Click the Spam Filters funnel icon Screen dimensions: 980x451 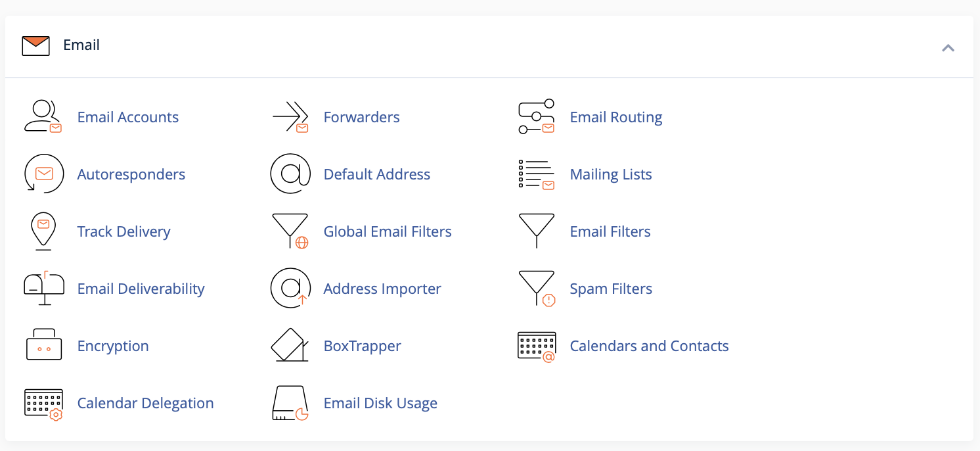(x=537, y=289)
